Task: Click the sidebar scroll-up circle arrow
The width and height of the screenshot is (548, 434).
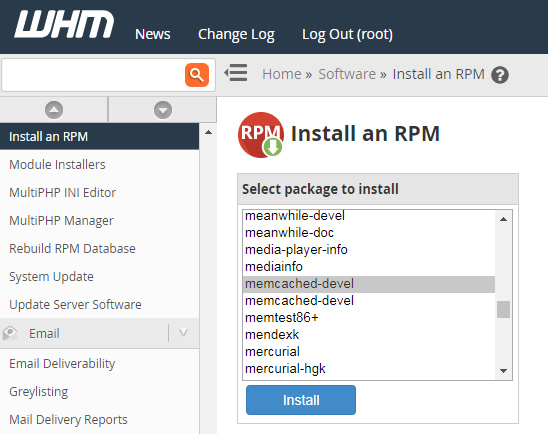Action: pyautogui.click(x=54, y=110)
